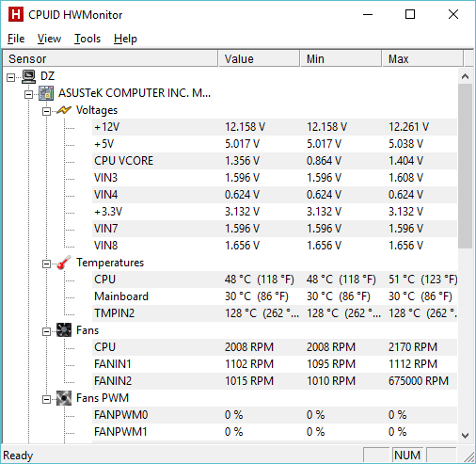The height and width of the screenshot is (464, 476).
Task: Collapse the Fans PWM section
Action: (46, 399)
